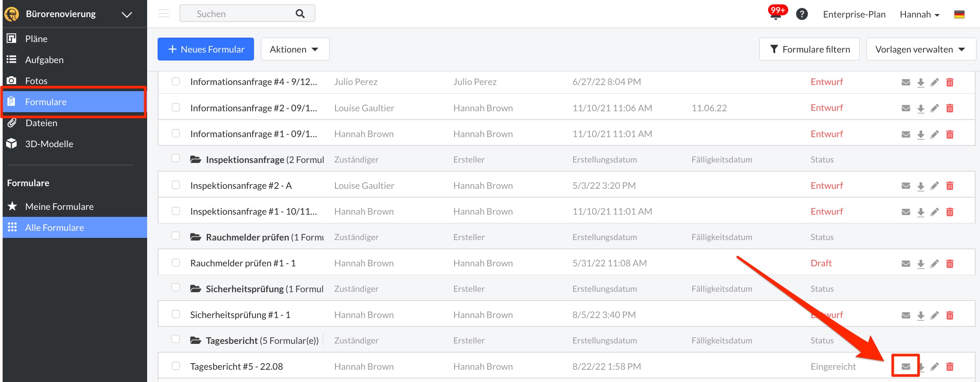
Task: Expand Vorlagen verwalten dropdown
Action: coord(920,49)
